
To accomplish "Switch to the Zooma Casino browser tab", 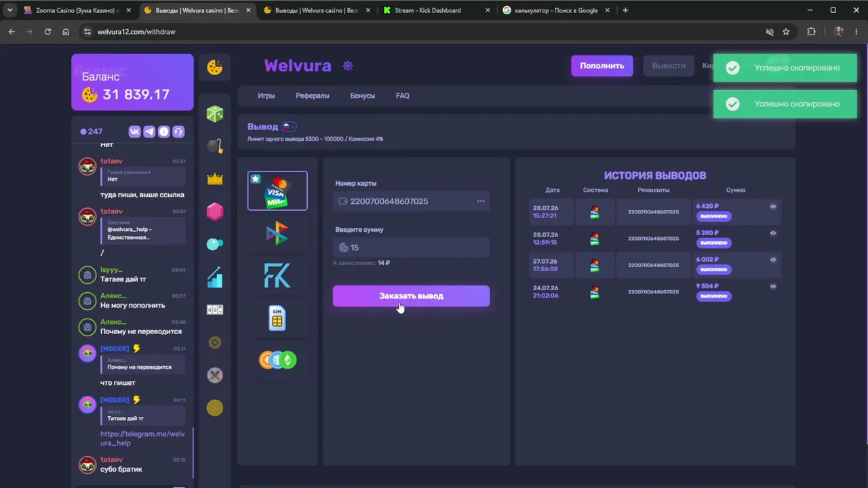I will (76, 10).
